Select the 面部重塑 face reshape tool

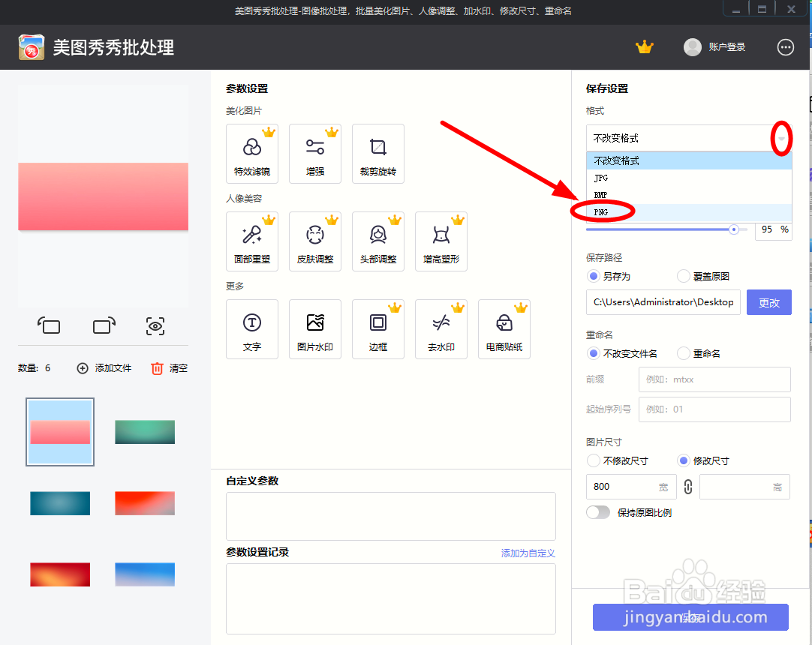point(252,241)
